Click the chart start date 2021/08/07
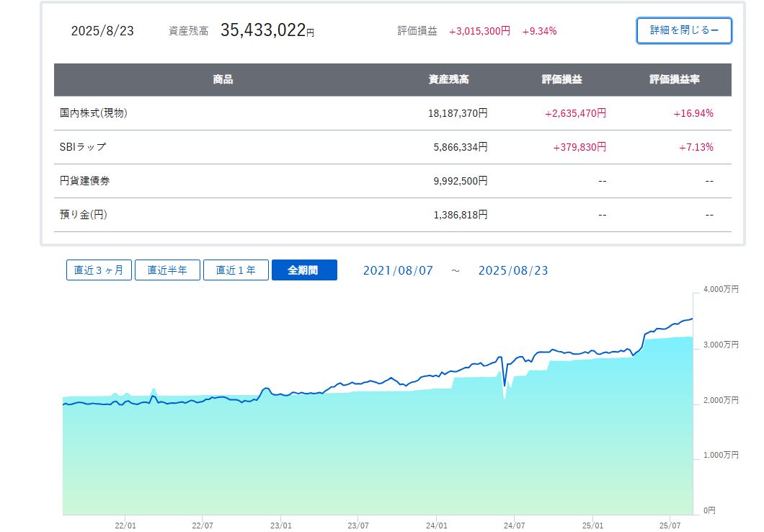The width and height of the screenshot is (764, 532). click(398, 270)
